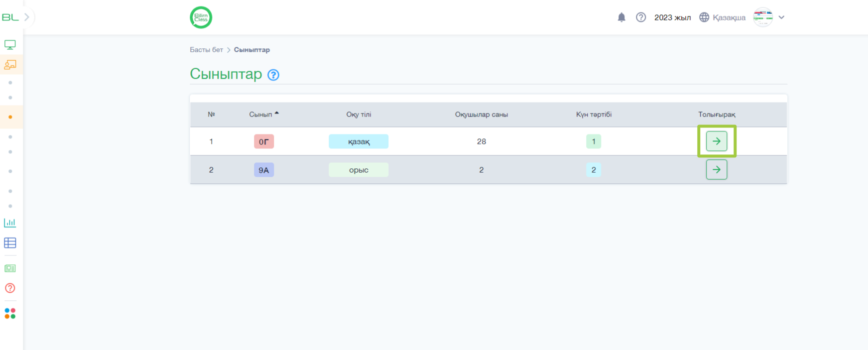Click the Сыныптар breadcrumb item

[x=252, y=50]
